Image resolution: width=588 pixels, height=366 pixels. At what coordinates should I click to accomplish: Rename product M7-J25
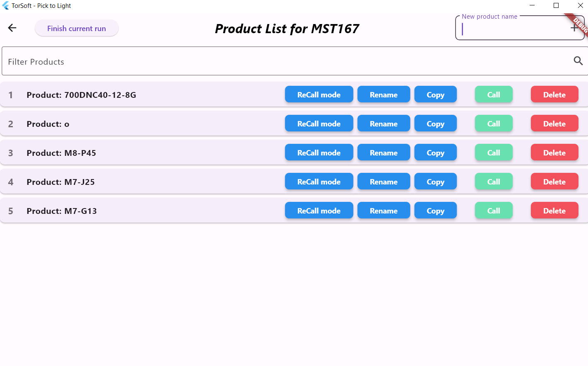(x=383, y=181)
